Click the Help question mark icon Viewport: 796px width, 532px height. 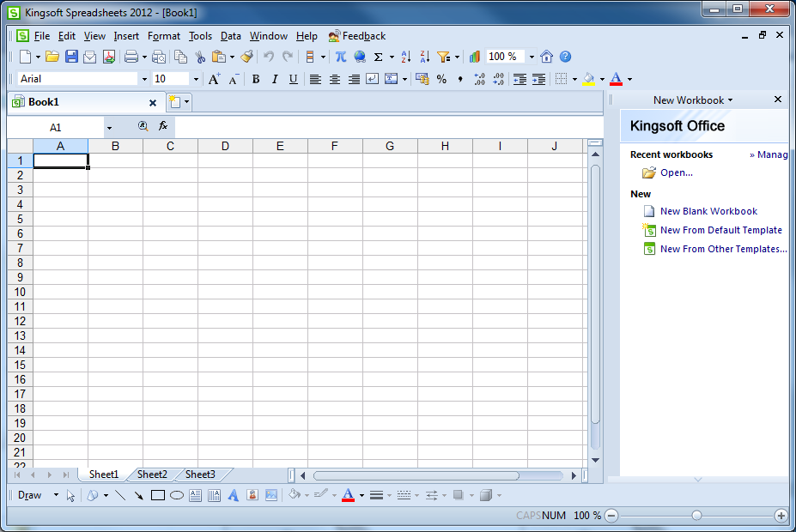tap(565, 57)
